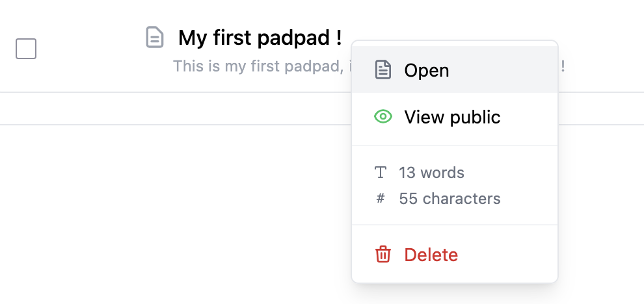Click exclamation mark ending the pad description
This screenshot has width=644, height=304.
[563, 66]
